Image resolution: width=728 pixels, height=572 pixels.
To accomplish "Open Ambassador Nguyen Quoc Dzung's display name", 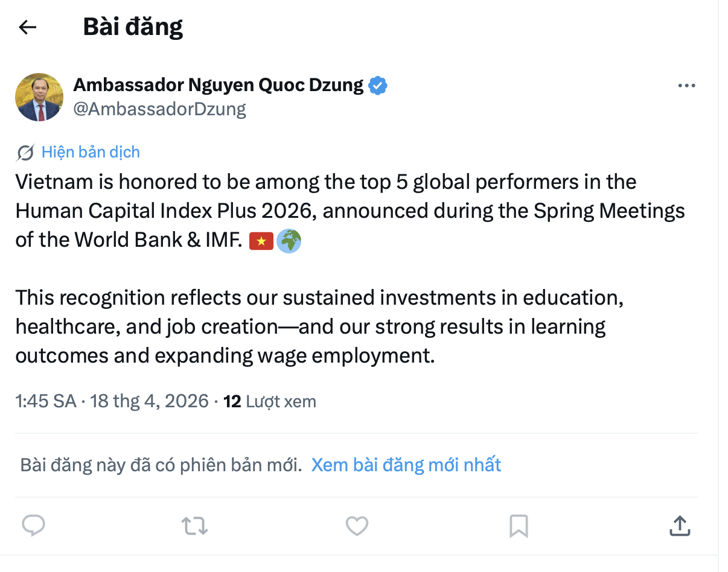I will coord(219,86).
